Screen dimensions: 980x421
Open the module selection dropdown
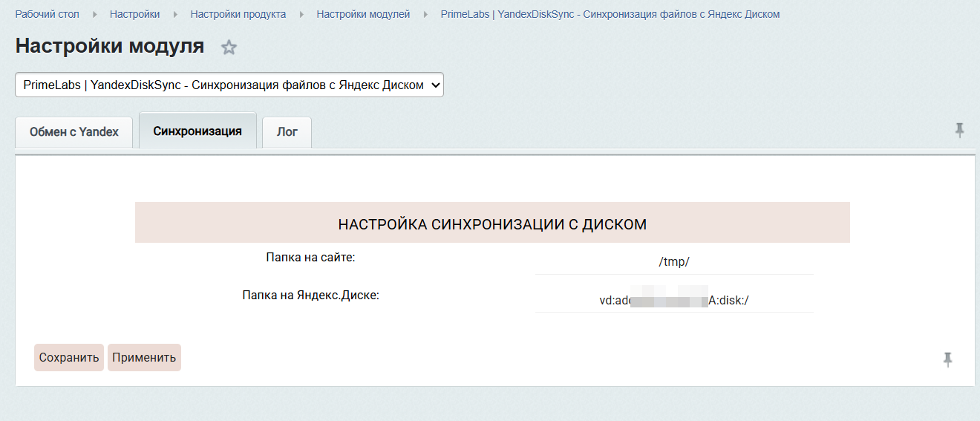229,85
